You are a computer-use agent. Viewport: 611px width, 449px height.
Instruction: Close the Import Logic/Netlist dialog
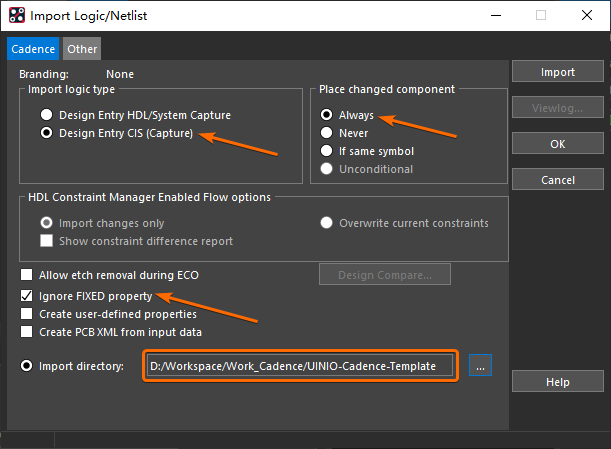click(587, 16)
